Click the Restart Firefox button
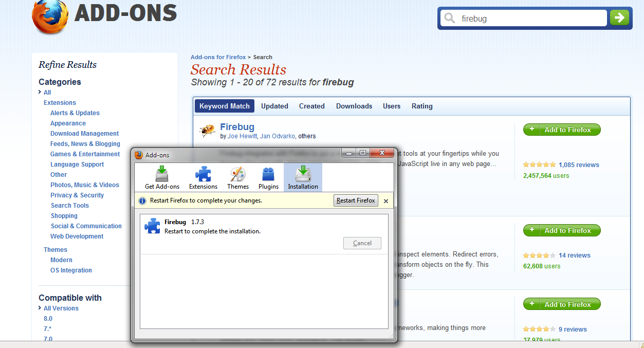Image resolution: width=644 pixels, height=348 pixels. coord(356,200)
